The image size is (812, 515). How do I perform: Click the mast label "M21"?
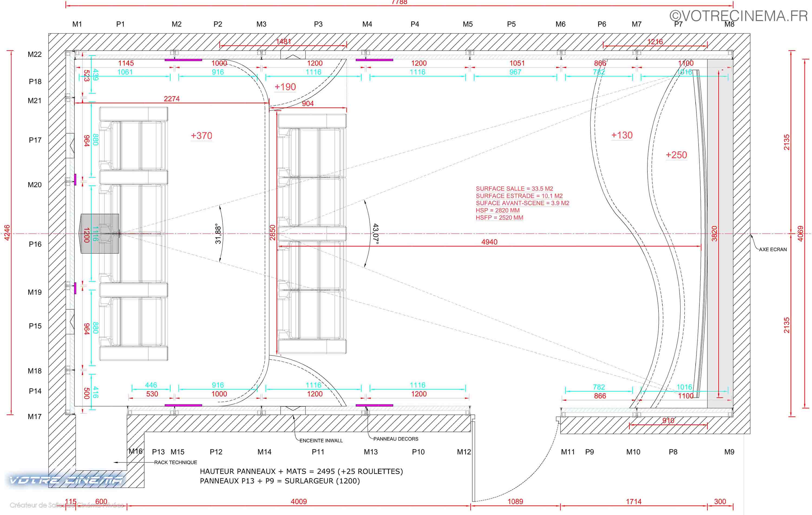pyautogui.click(x=35, y=101)
